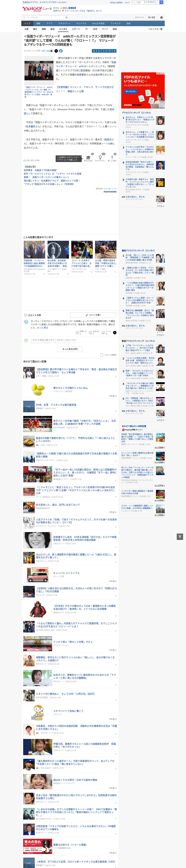Open the 有料 tab
The height and width of the screenshot is (868, 186).
[128, 24]
